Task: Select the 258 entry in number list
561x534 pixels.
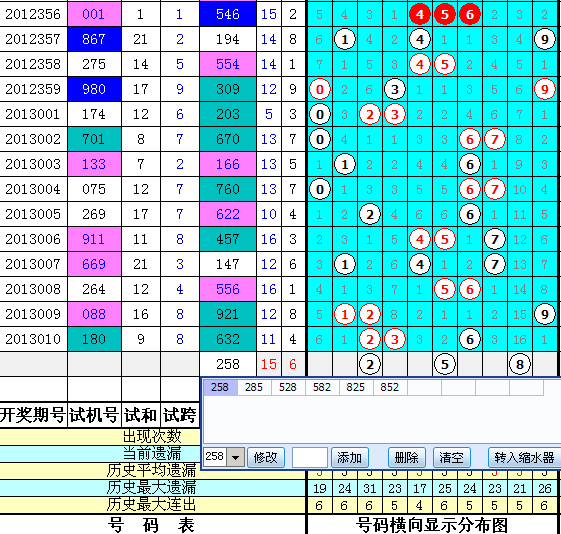Action: click(x=220, y=387)
